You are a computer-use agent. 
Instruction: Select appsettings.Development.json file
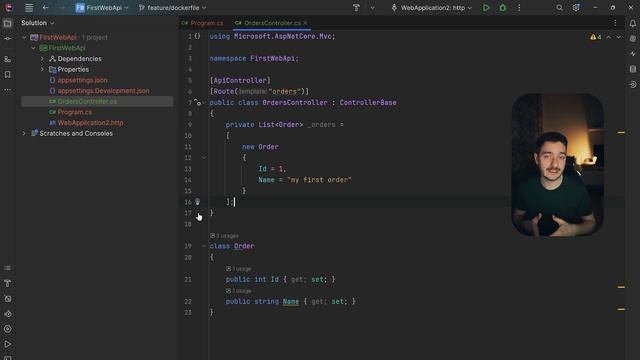pos(103,91)
